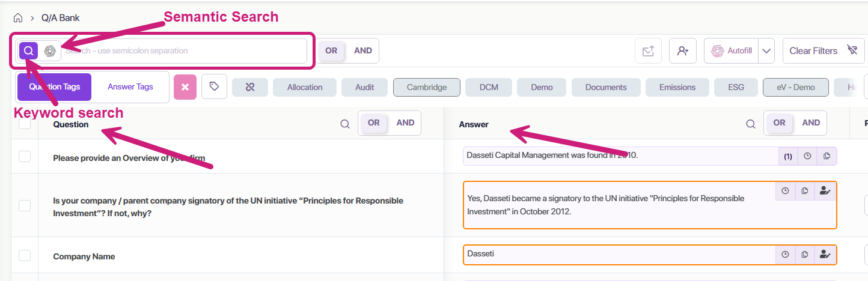Select the keyword search magnifier icon

point(29,51)
